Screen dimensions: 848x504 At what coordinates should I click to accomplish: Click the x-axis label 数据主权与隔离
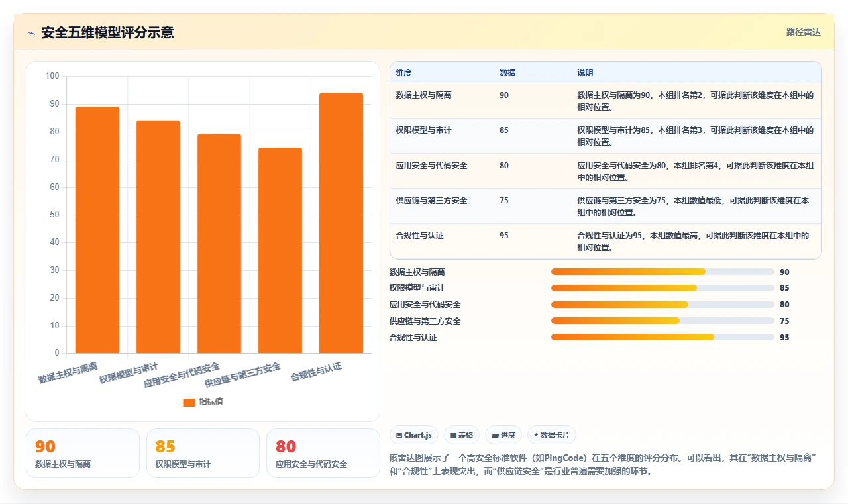68,373
